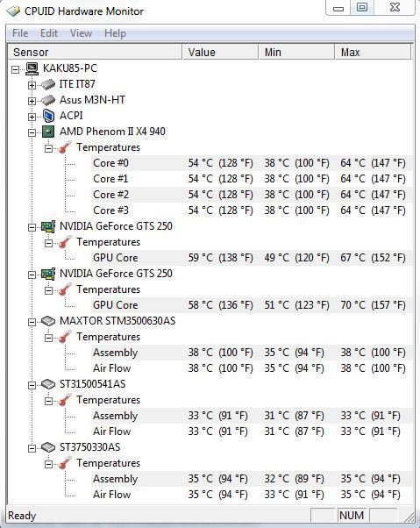Select the Core #2 temperature row

pyautogui.click(x=252, y=195)
